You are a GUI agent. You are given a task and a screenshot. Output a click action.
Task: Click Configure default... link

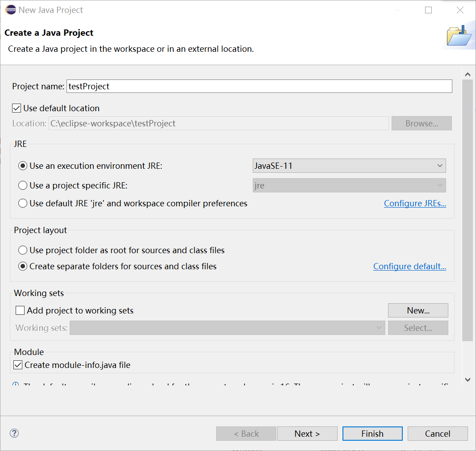pos(409,266)
